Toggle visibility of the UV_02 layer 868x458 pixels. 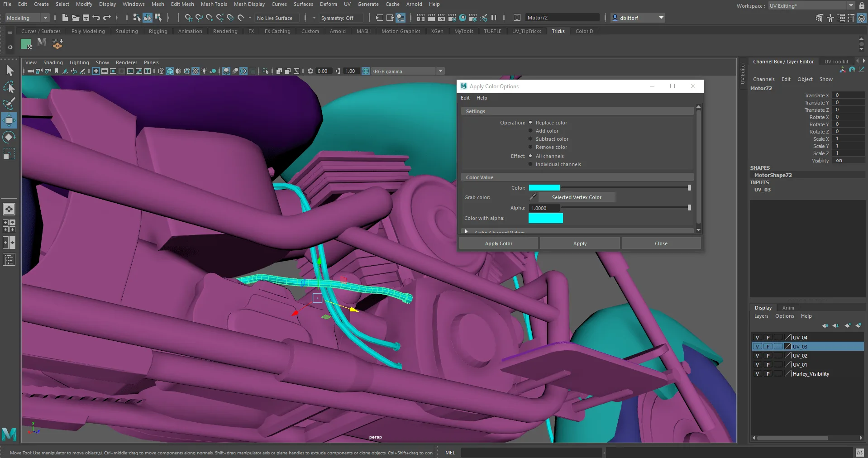[x=757, y=355]
